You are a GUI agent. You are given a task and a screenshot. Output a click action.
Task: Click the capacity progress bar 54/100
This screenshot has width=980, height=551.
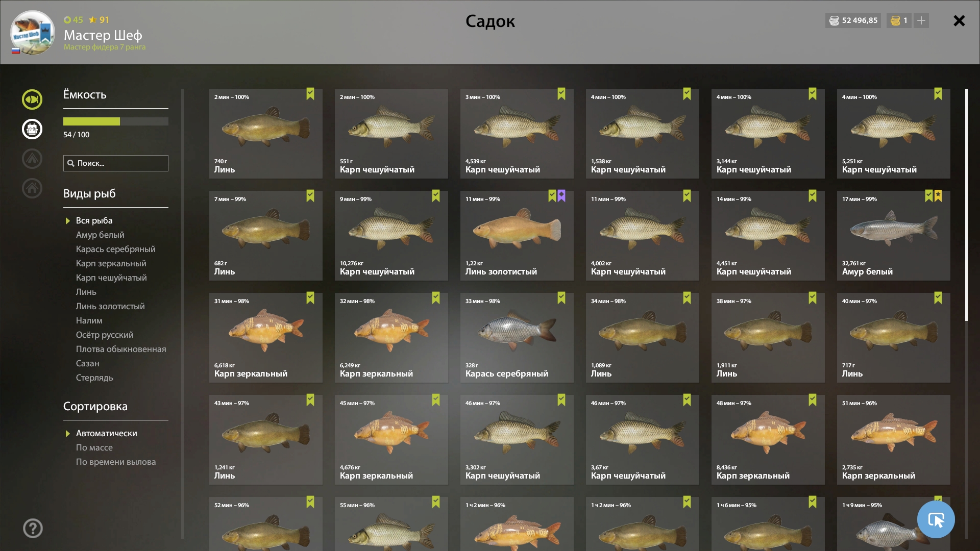tap(116, 121)
